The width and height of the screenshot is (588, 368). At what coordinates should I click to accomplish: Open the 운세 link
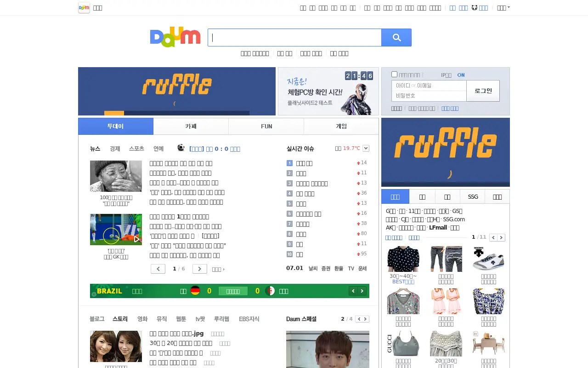(362, 268)
